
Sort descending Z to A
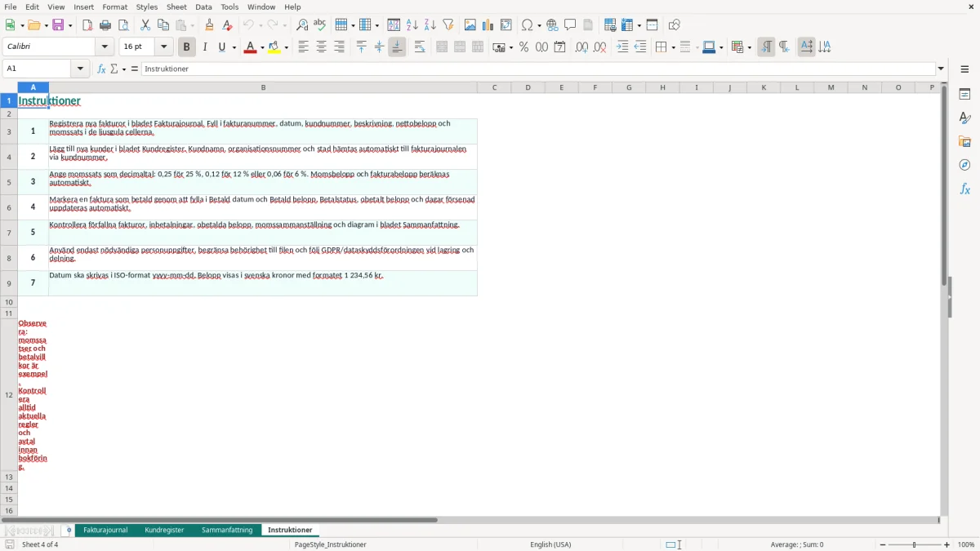[x=430, y=25]
